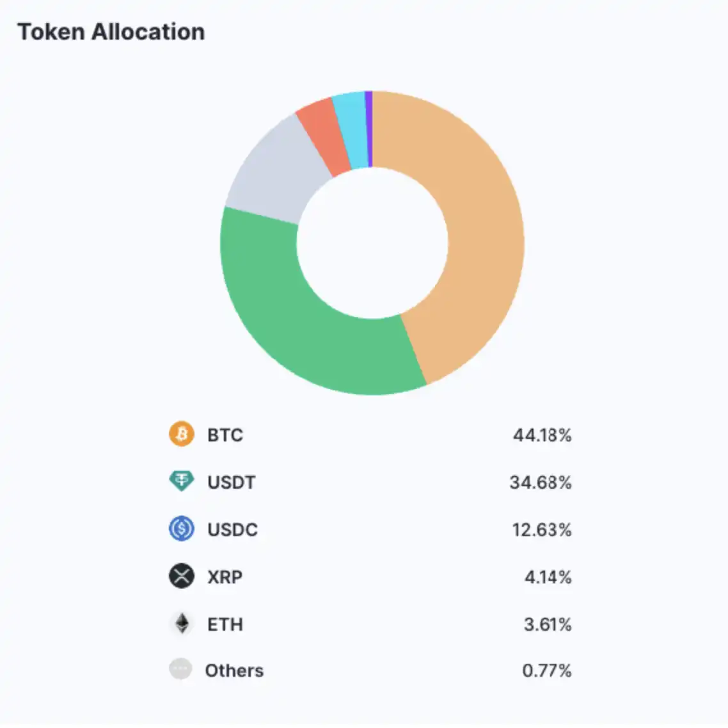728x728 pixels.
Task: Click the orange BTC coin icon
Action: click(x=182, y=434)
